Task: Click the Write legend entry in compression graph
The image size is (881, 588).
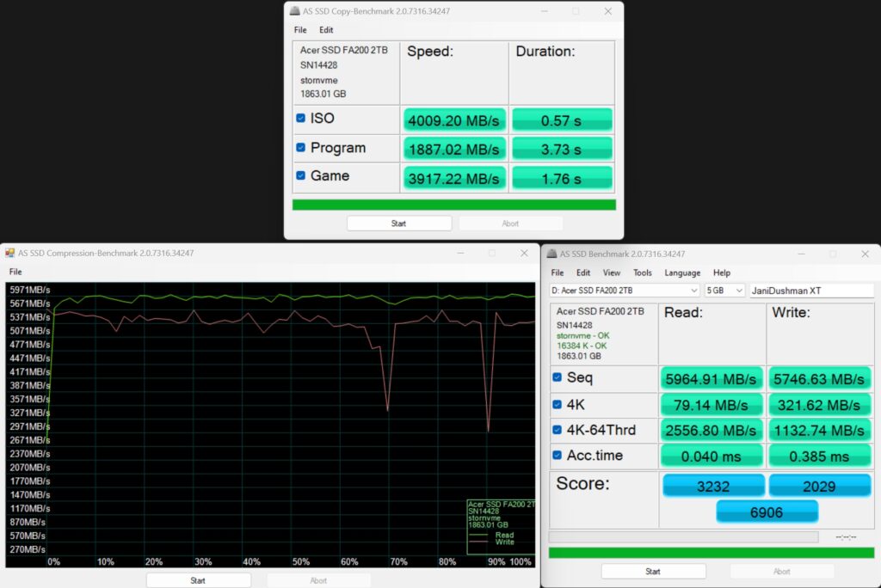Action: 504,542
